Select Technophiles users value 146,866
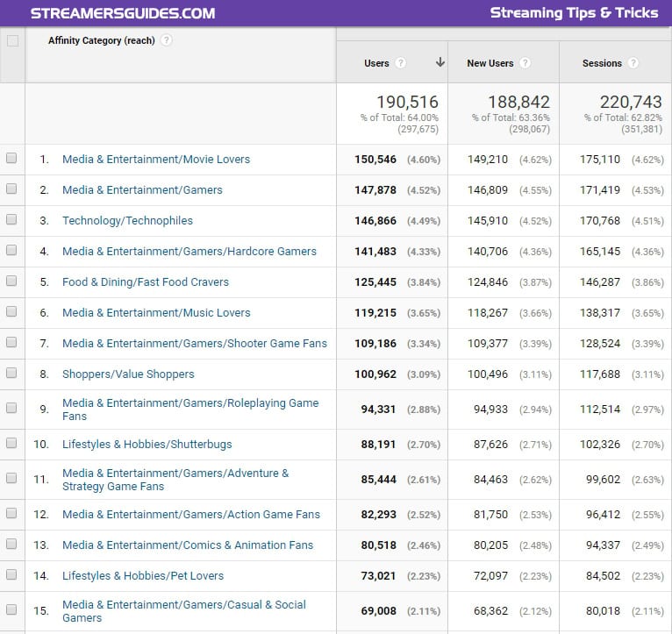Screen dimensions: 672x634 (375, 221)
